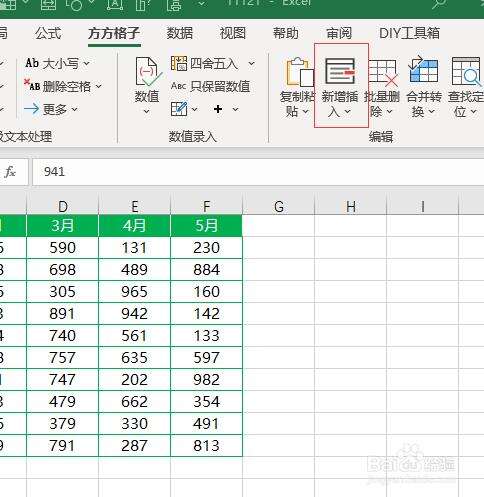Image resolution: width=484 pixels, height=497 pixels.
Task: Click the 新增插入 icon in the ribbon
Action: click(x=340, y=71)
